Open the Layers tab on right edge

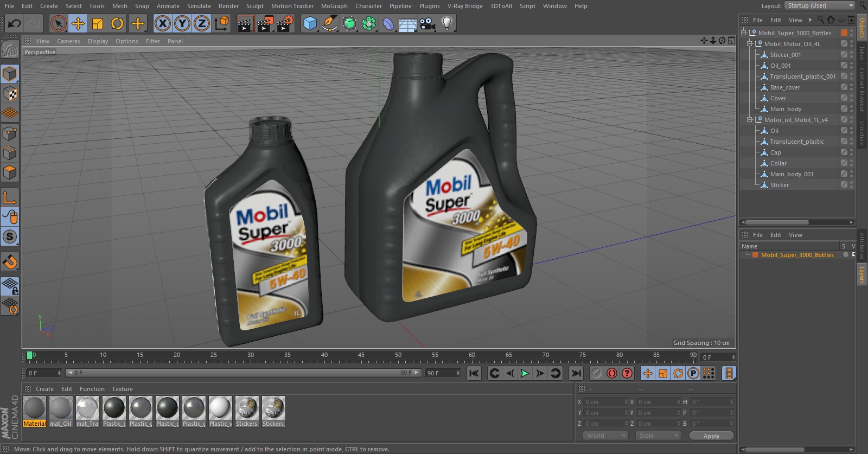click(x=861, y=274)
